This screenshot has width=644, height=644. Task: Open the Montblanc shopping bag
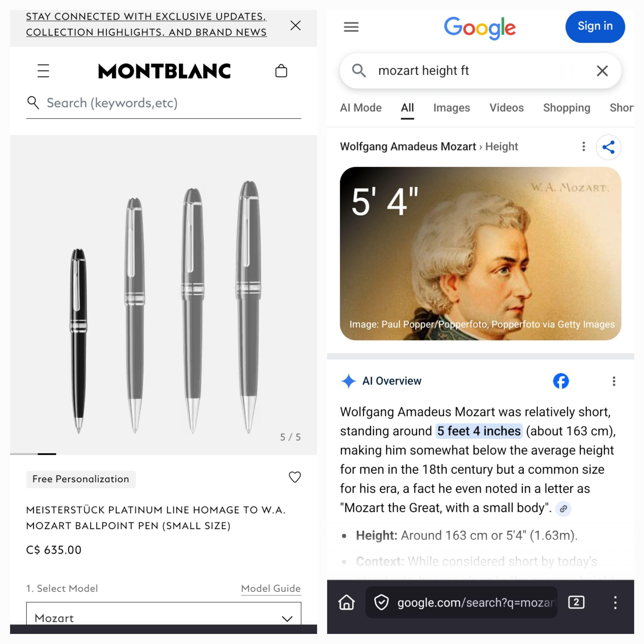281,71
